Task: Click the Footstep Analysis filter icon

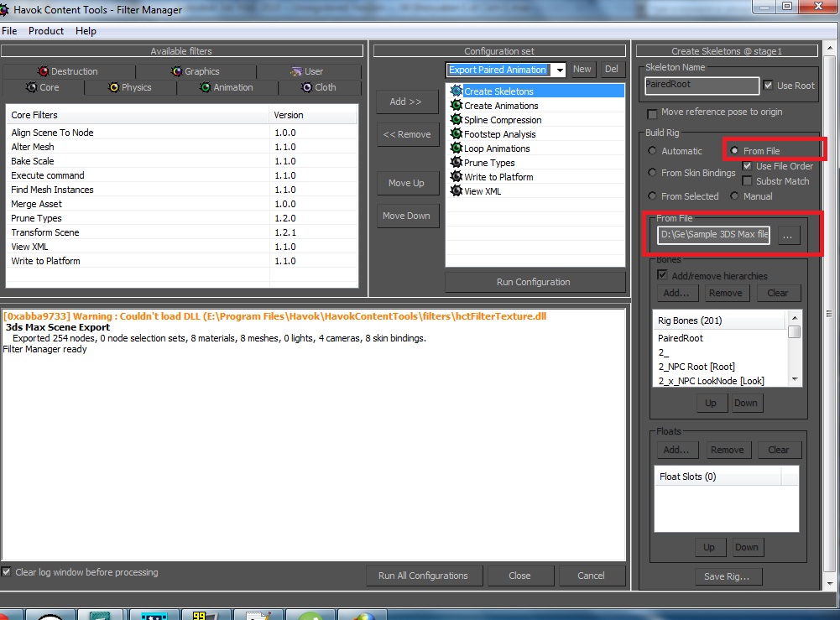Action: [x=457, y=134]
